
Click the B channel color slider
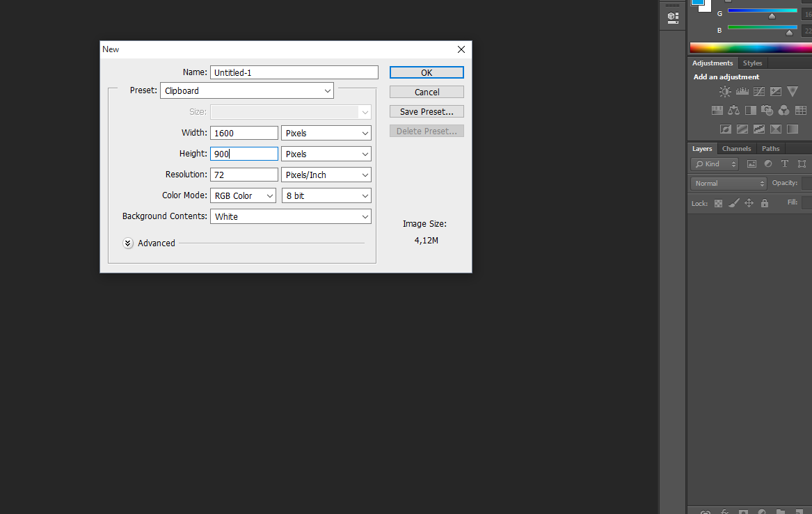tap(763, 27)
